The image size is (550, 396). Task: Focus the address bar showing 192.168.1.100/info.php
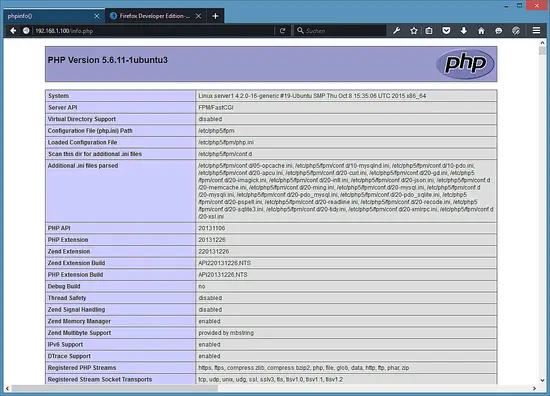(x=154, y=31)
